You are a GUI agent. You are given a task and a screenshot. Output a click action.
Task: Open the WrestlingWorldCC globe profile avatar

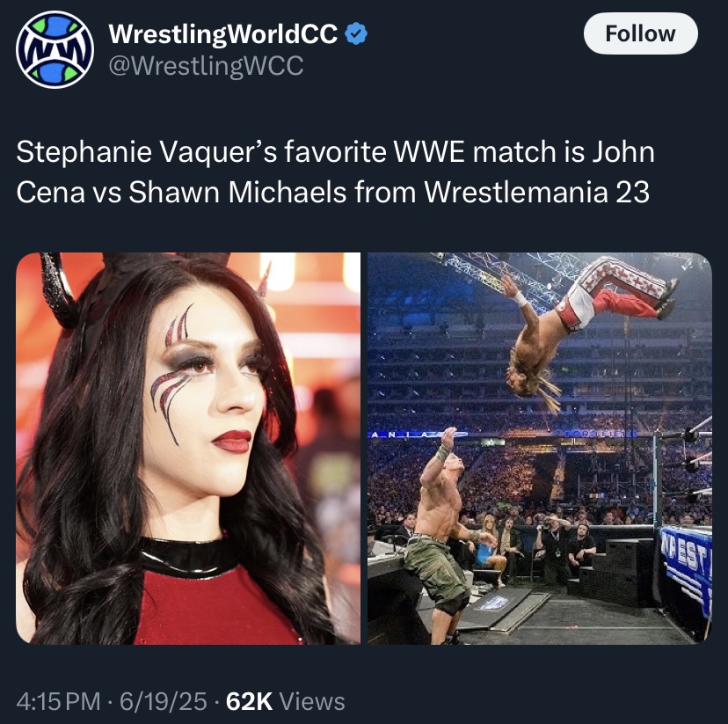click(x=55, y=49)
